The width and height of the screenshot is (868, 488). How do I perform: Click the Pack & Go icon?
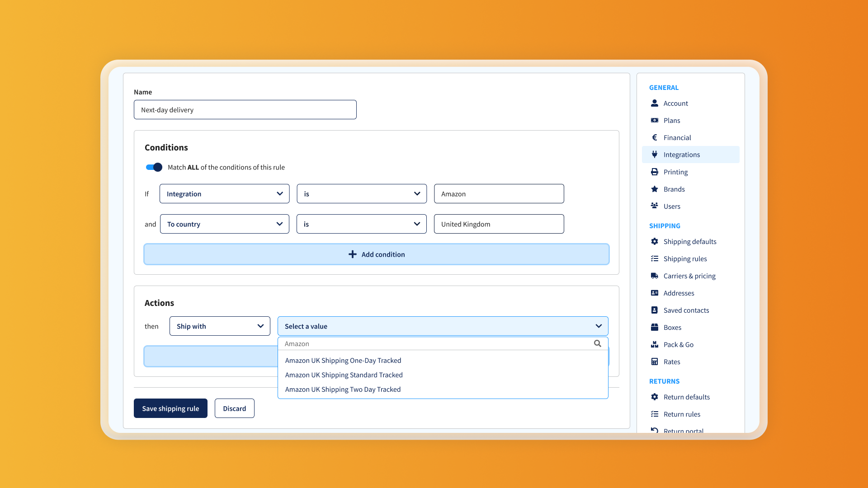click(654, 344)
